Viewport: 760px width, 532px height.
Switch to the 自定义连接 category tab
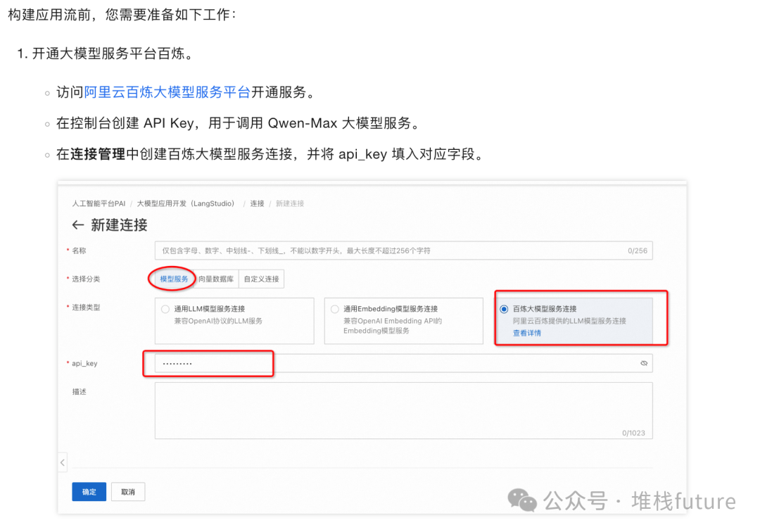click(261, 279)
